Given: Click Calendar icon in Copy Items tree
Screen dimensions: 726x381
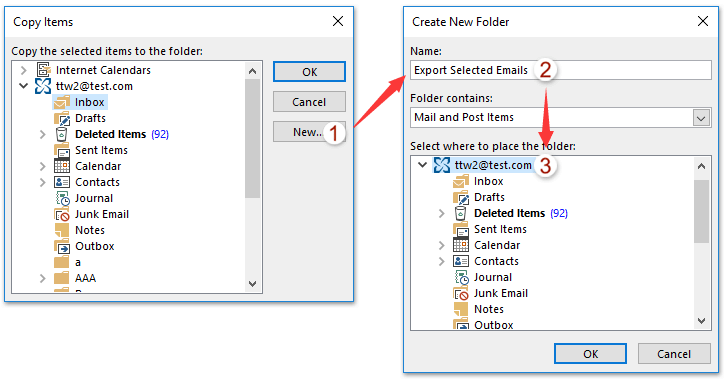Looking at the screenshot, I should [62, 166].
